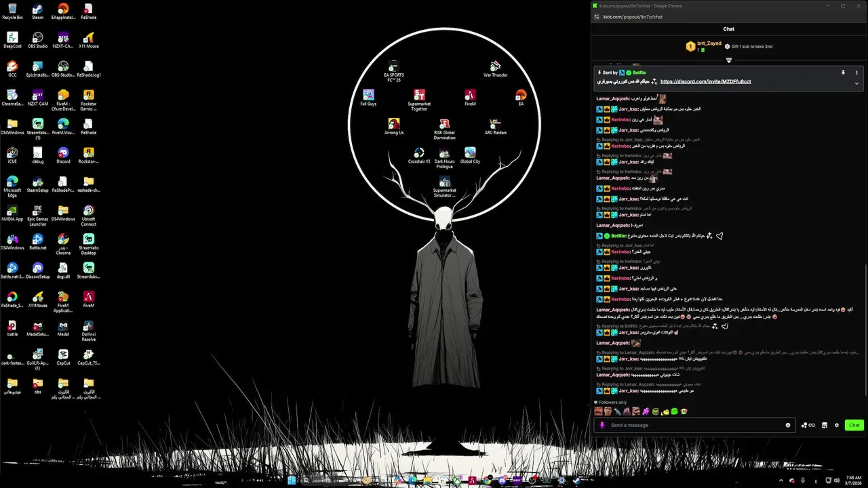The image size is (868, 488).
Task: Open the Medal desktop icon
Action: [63, 328]
